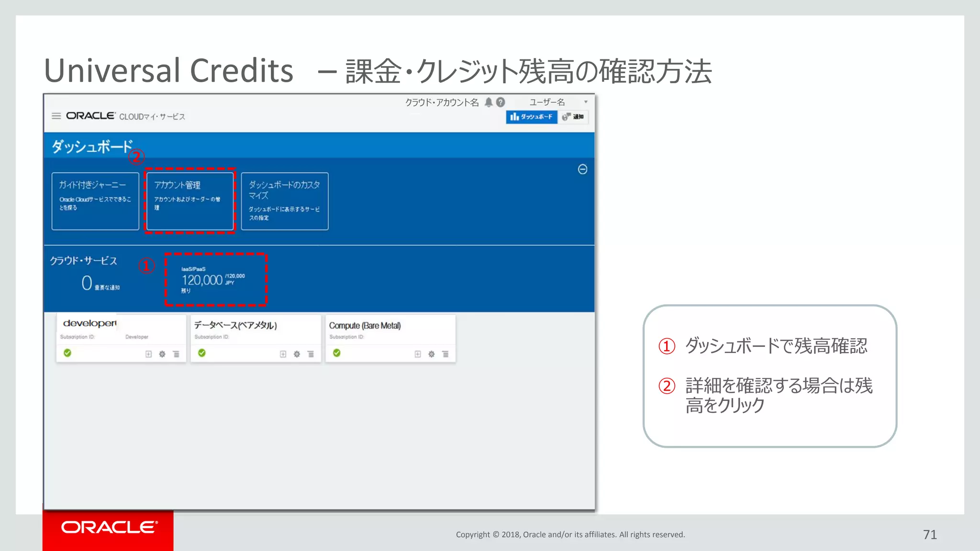This screenshot has width=980, height=551.
Task: Open データベース card gear settings icon
Action: click(x=297, y=354)
